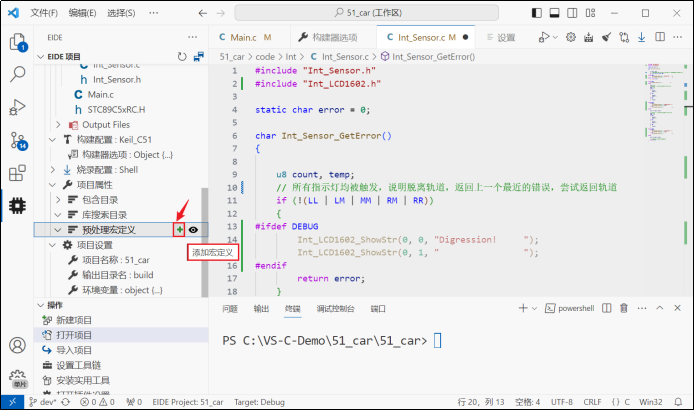Click the build gear icon in editor toolbar
695x411 pixels.
pos(571,37)
